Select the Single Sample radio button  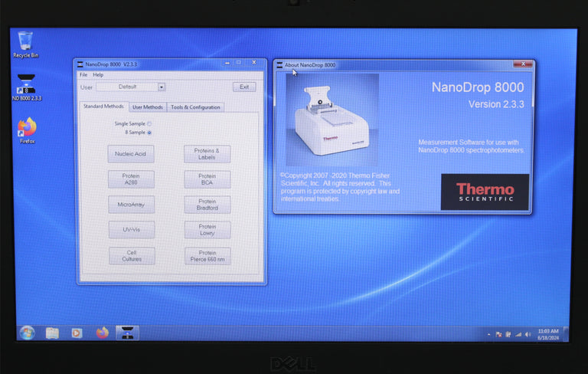coord(149,123)
